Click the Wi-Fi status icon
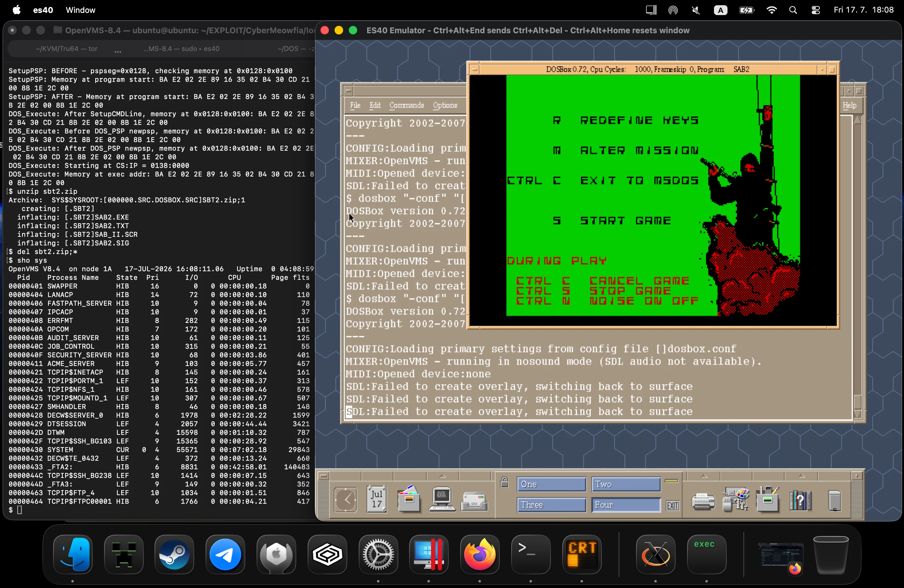This screenshot has width=904, height=588. 771,10
